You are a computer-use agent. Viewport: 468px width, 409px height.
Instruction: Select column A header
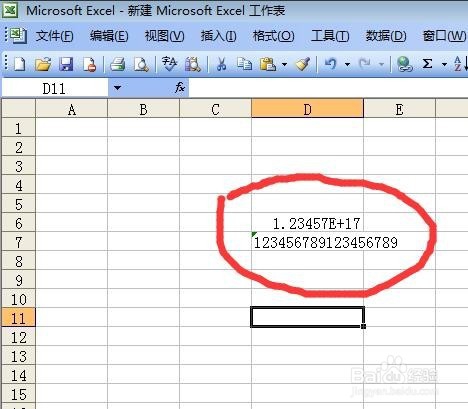(x=72, y=109)
